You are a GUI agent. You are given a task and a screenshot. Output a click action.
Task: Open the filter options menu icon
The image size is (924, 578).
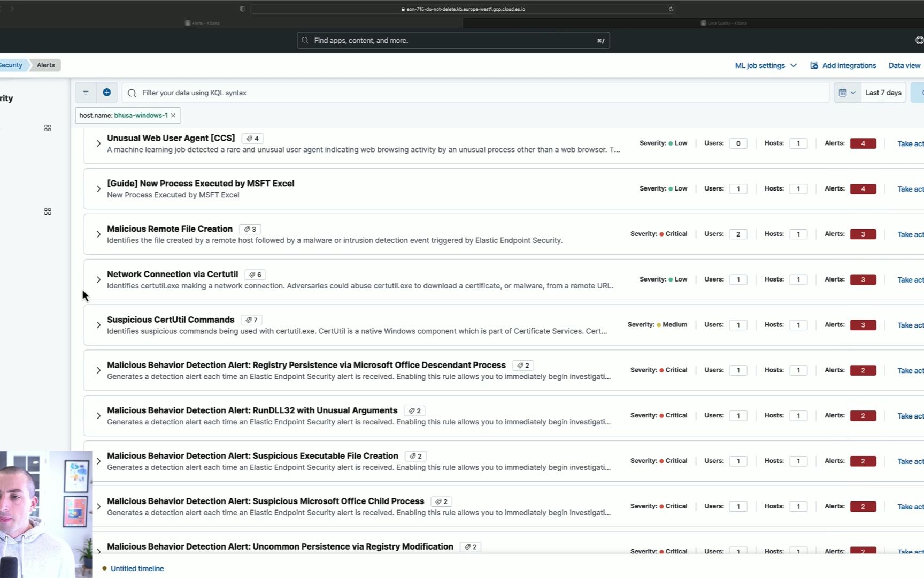click(x=86, y=93)
